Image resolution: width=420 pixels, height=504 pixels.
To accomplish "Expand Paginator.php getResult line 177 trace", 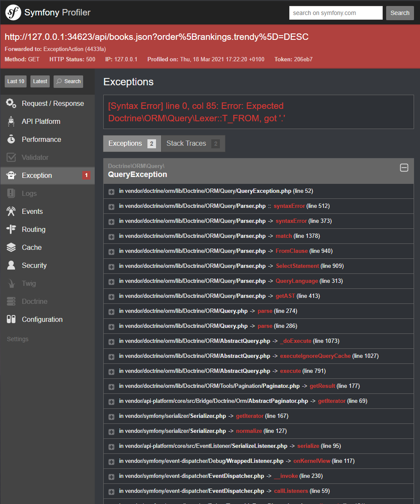I will [x=111, y=387].
